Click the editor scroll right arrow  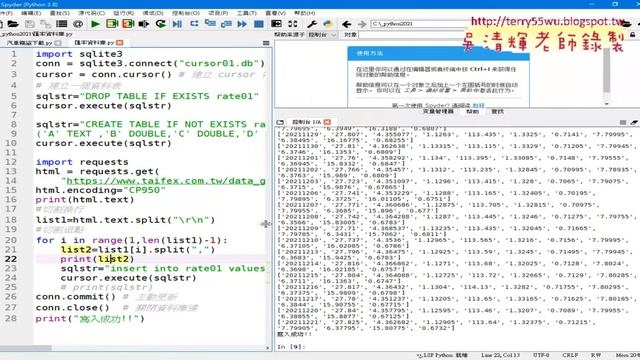tap(268, 348)
